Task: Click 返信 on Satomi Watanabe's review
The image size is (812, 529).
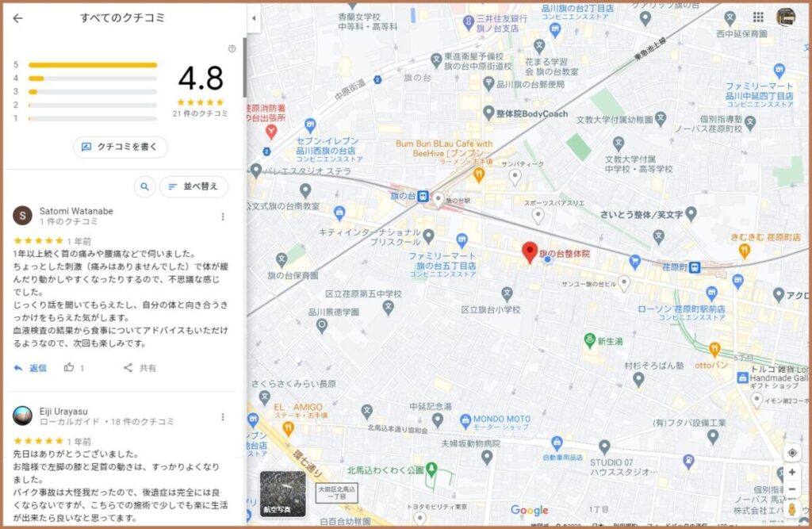Action: tap(30, 368)
